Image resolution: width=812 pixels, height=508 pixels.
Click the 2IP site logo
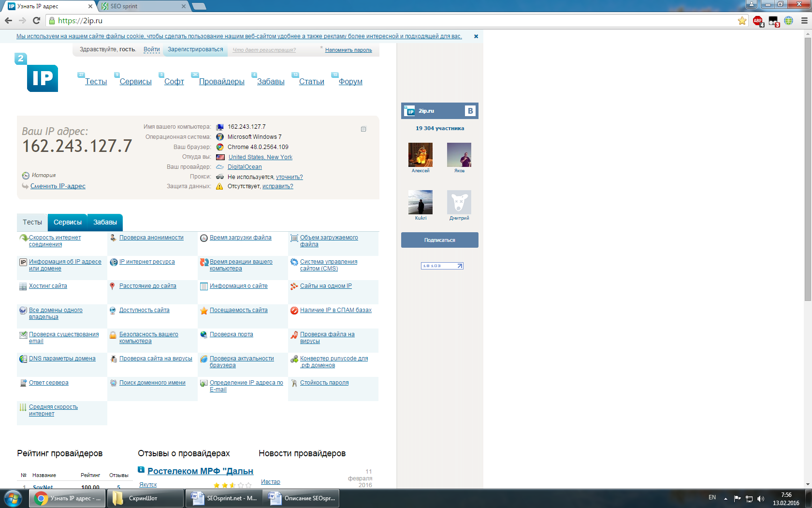pyautogui.click(x=36, y=73)
